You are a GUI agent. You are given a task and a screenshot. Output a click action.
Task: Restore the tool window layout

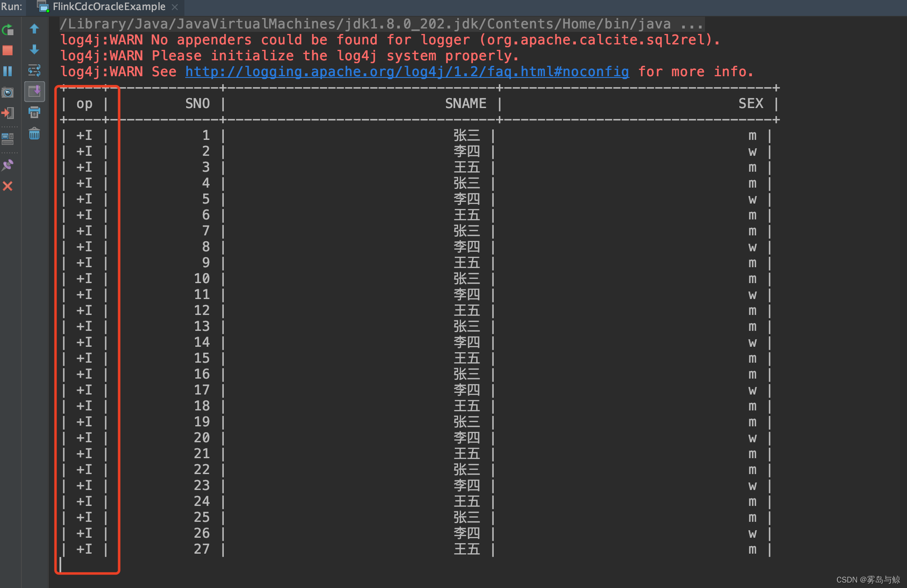8,139
